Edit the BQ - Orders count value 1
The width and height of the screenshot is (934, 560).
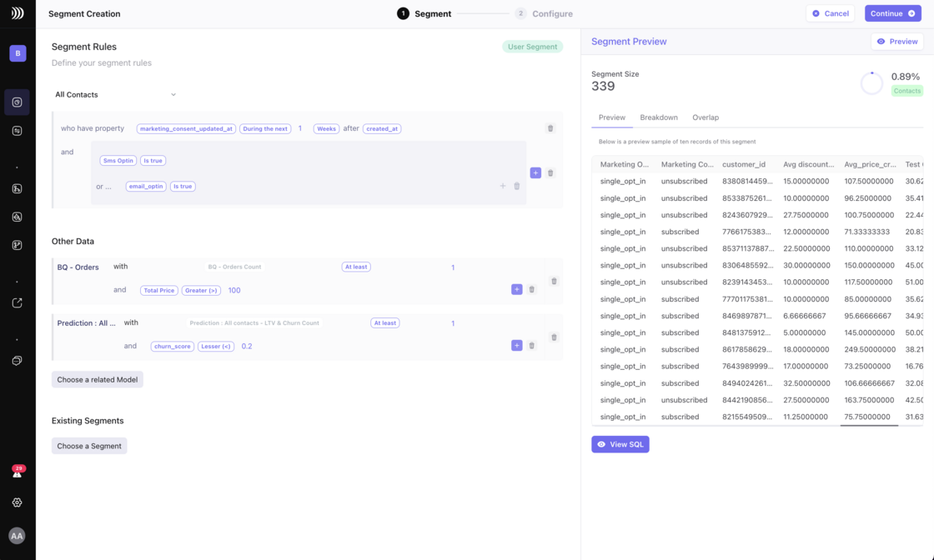pos(453,267)
